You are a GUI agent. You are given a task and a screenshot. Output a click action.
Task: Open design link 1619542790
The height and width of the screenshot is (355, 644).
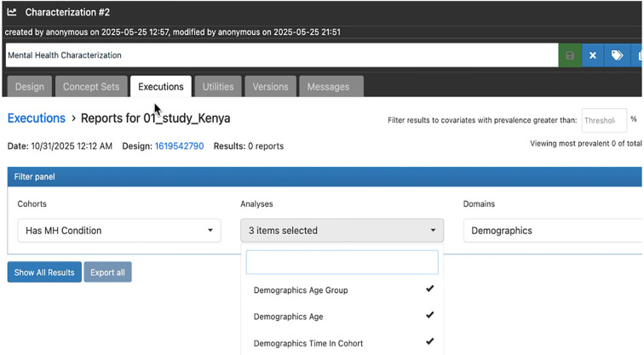coord(179,146)
